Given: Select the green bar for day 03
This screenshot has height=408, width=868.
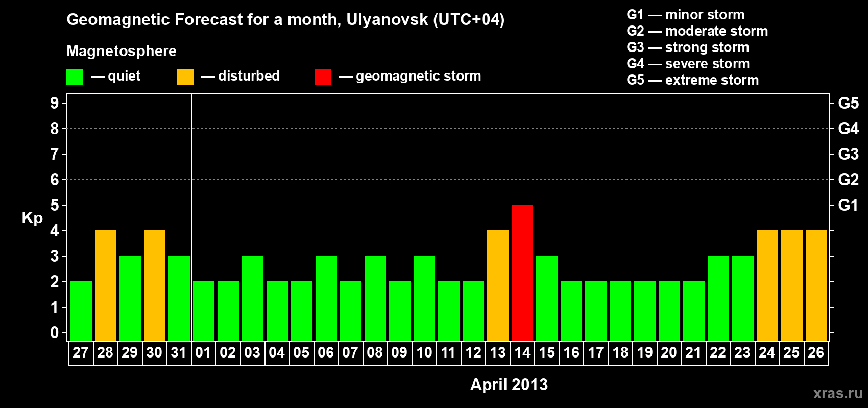Looking at the screenshot, I should [x=253, y=298].
